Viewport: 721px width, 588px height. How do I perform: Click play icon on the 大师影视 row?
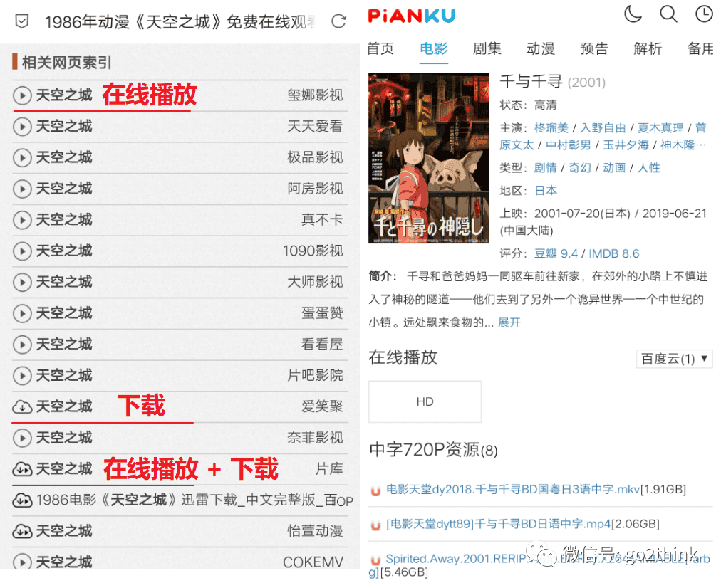coord(22,282)
